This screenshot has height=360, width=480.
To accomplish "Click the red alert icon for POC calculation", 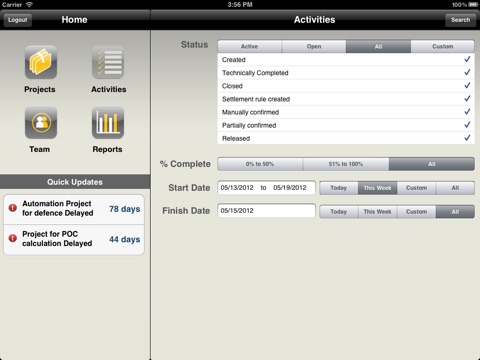I will [13, 238].
